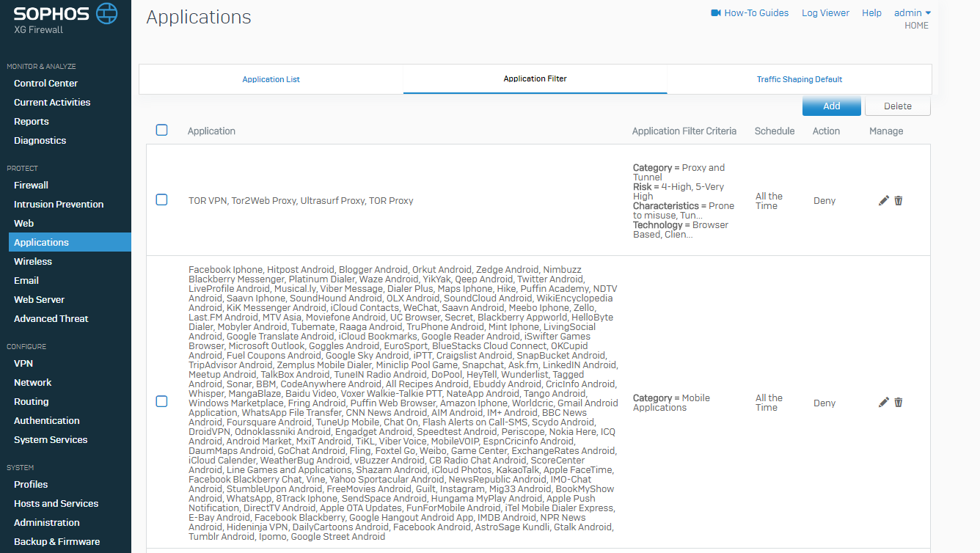The image size is (980, 553).
Task: Open Hosts and Services
Action: [56, 504]
